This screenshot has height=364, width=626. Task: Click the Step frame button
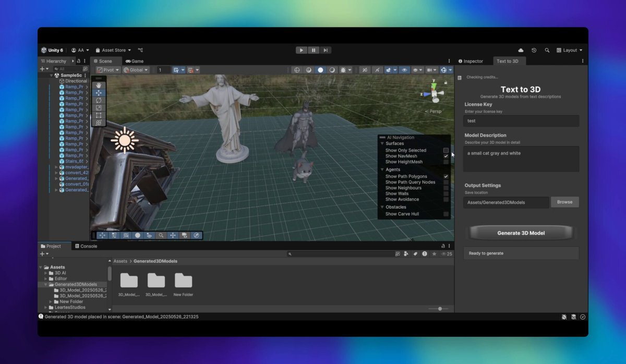click(325, 50)
